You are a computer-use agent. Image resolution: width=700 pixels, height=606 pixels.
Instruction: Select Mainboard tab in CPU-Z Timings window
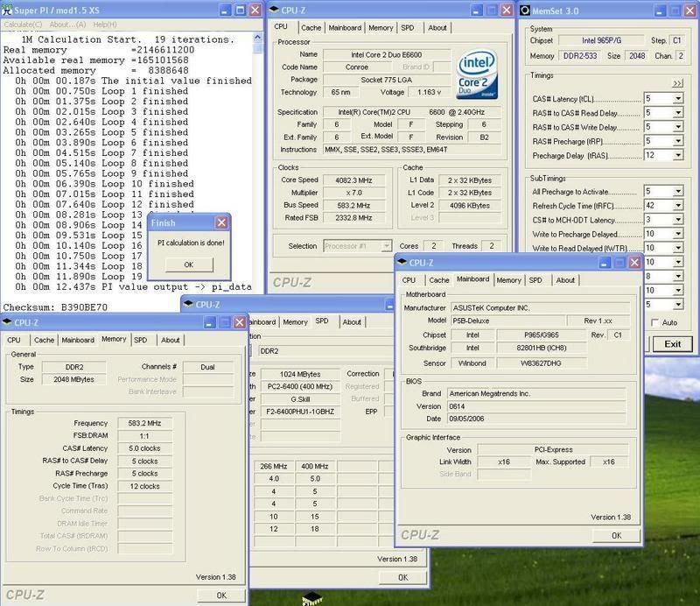point(78,340)
